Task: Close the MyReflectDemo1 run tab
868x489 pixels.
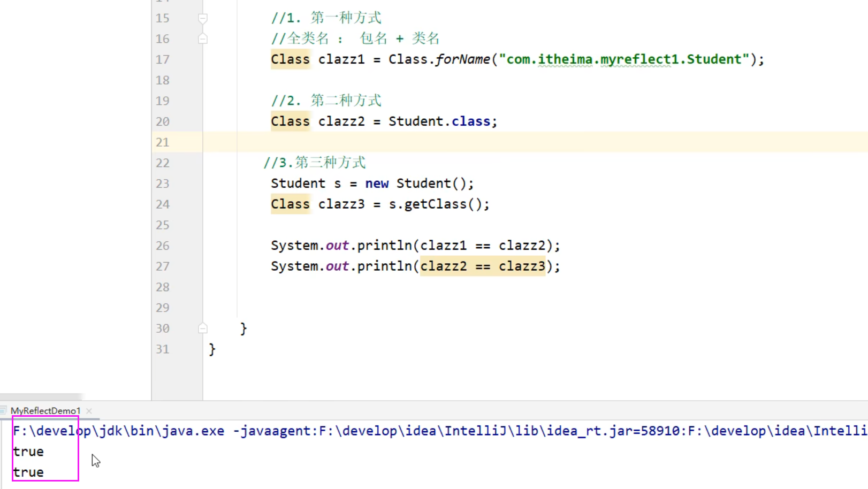Action: click(89, 411)
